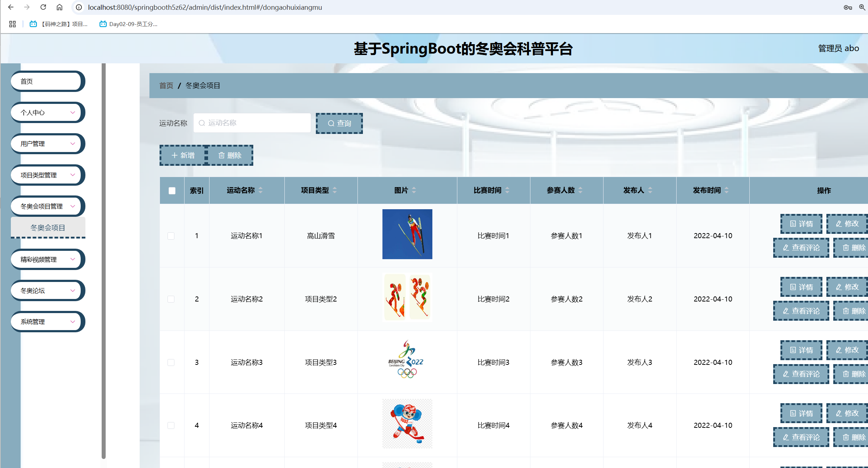
Task: Sort by 项目类型 column arrows
Action: pyautogui.click(x=335, y=190)
